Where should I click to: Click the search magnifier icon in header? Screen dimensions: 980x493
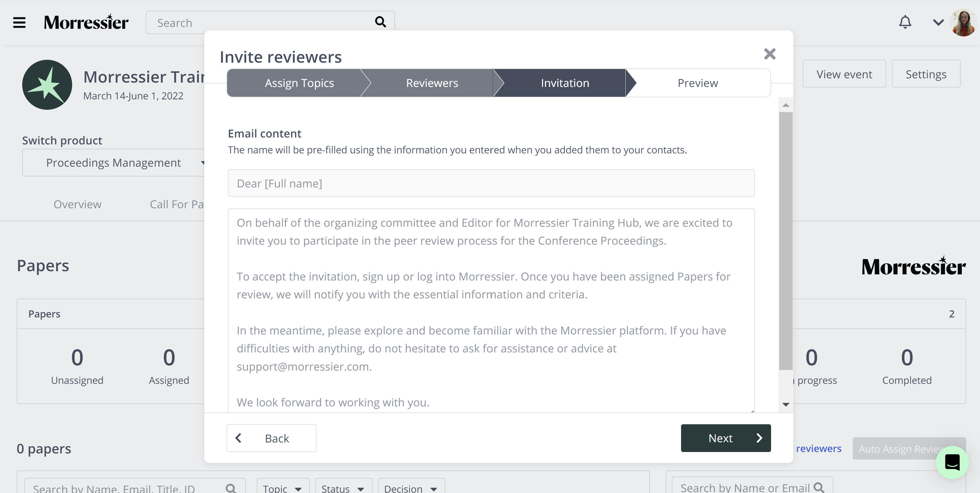point(380,22)
